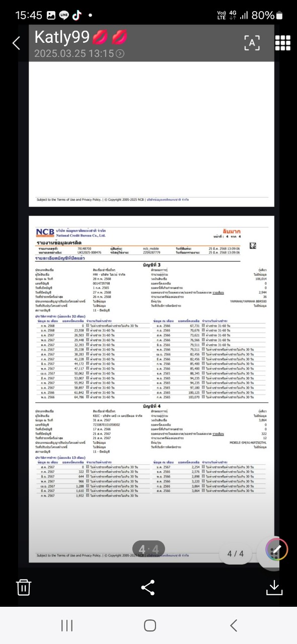297x644 pixels.
Task: Tap the 4 / 4 page indicator
Action: (236, 553)
